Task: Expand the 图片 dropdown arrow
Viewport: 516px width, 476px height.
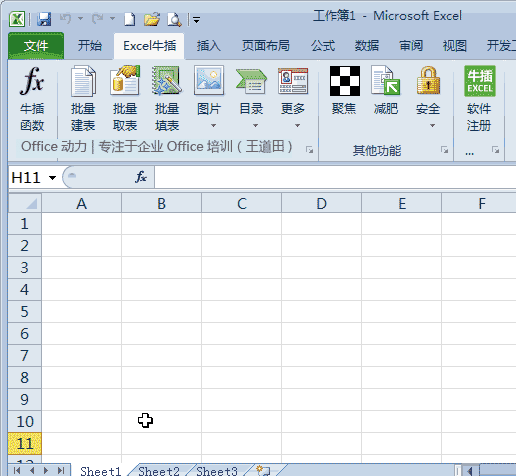Action: tap(213, 126)
